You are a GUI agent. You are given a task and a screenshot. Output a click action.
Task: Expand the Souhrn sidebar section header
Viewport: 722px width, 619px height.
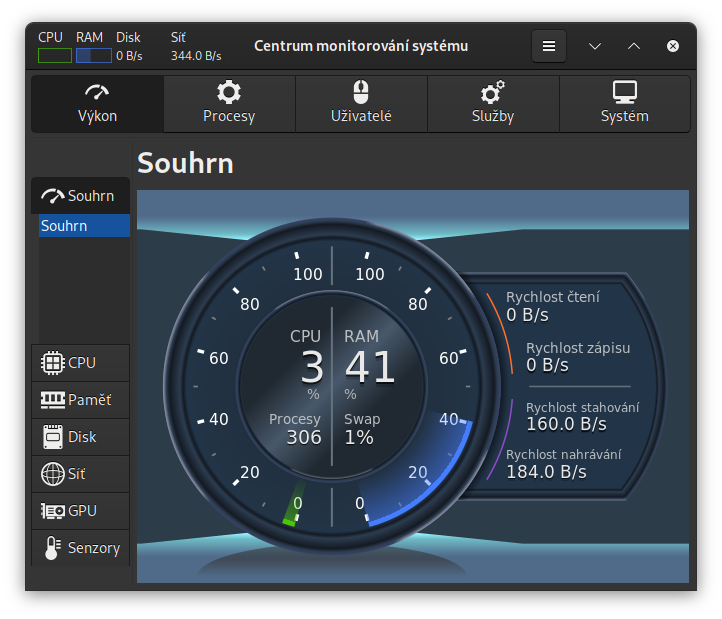tap(80, 196)
